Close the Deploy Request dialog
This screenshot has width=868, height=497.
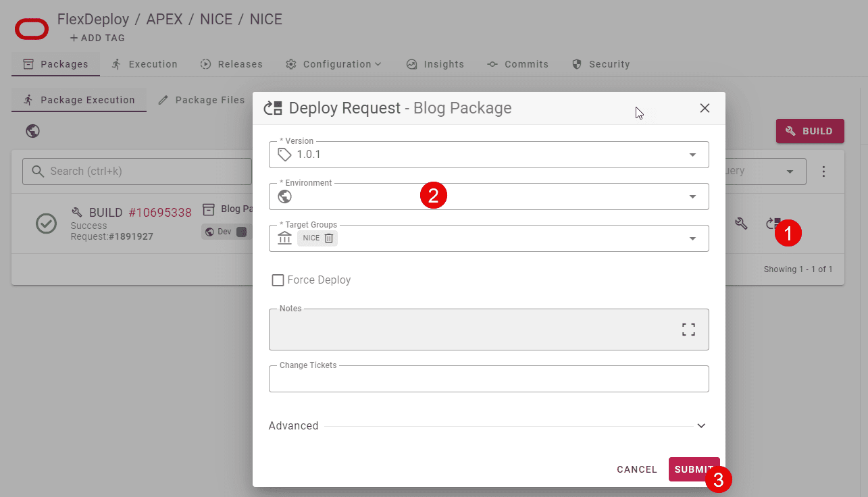coord(705,108)
